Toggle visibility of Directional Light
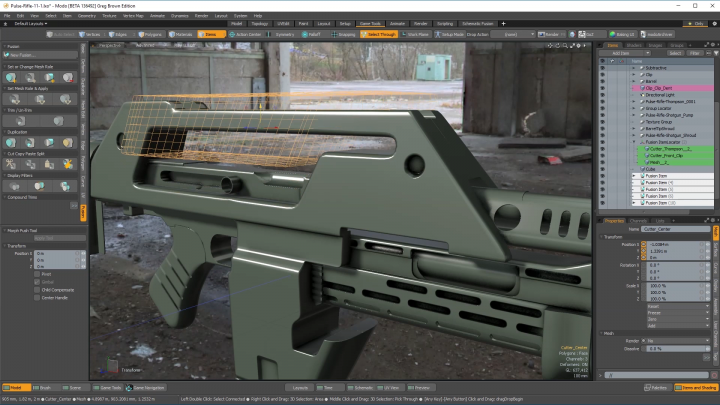Image resolution: width=720 pixels, height=405 pixels. 603,95
